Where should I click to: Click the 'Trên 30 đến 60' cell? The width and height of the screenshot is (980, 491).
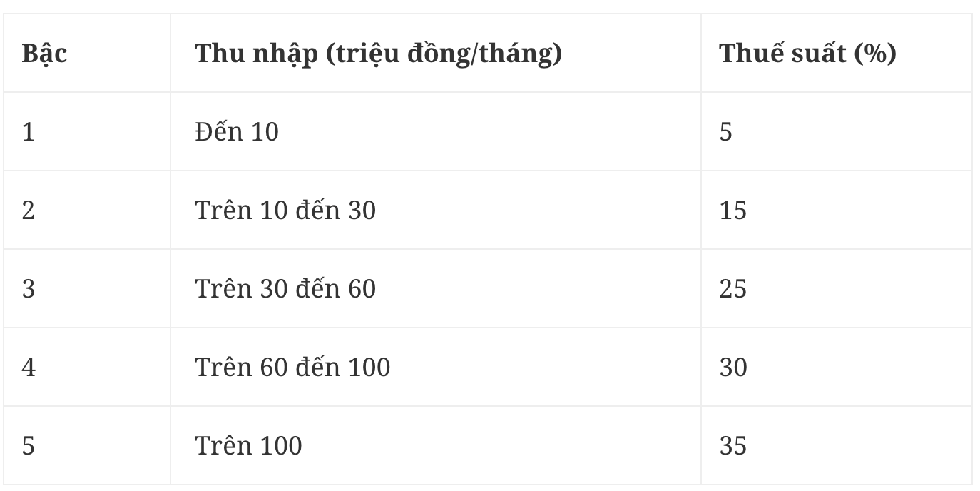tap(285, 289)
